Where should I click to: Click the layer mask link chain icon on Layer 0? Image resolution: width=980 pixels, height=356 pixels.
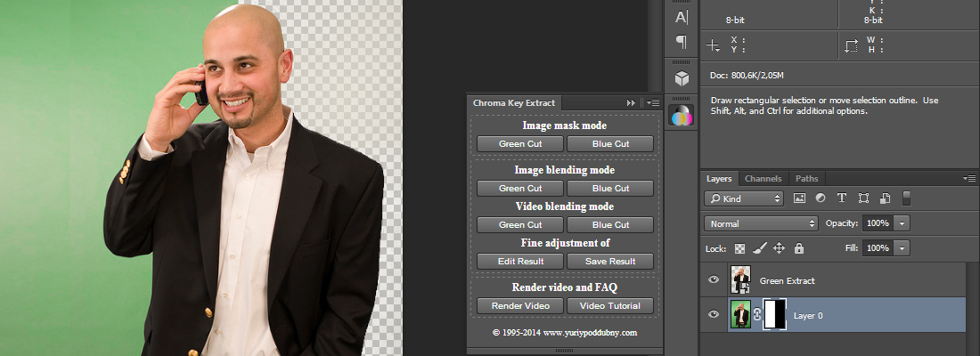[x=757, y=315]
